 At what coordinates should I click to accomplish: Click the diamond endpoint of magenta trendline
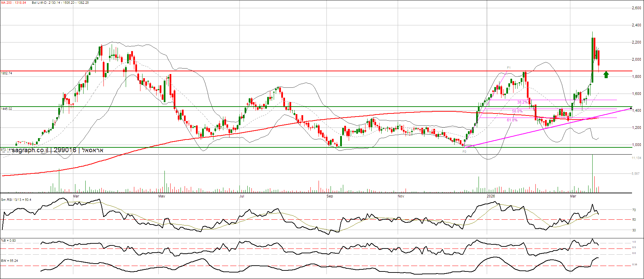(631, 109)
